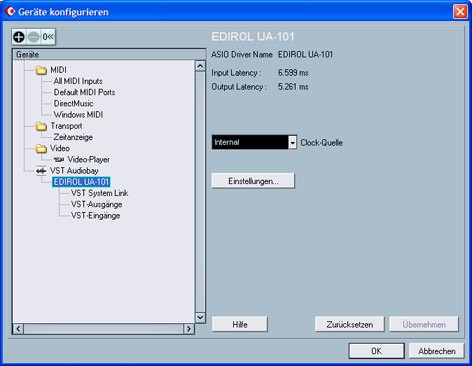Select Zeitanzeige under Transport
This screenshot has width=472, height=366.
coord(73,137)
